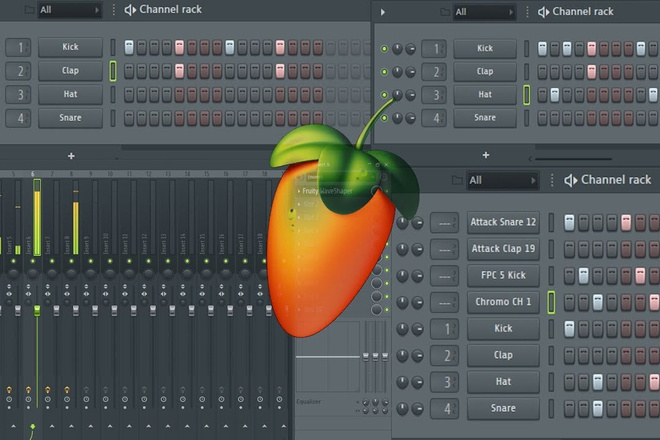This screenshot has height=440, width=660.
Task: Click polarity swap icon on mixer Insert 9
Action: (x=86, y=286)
